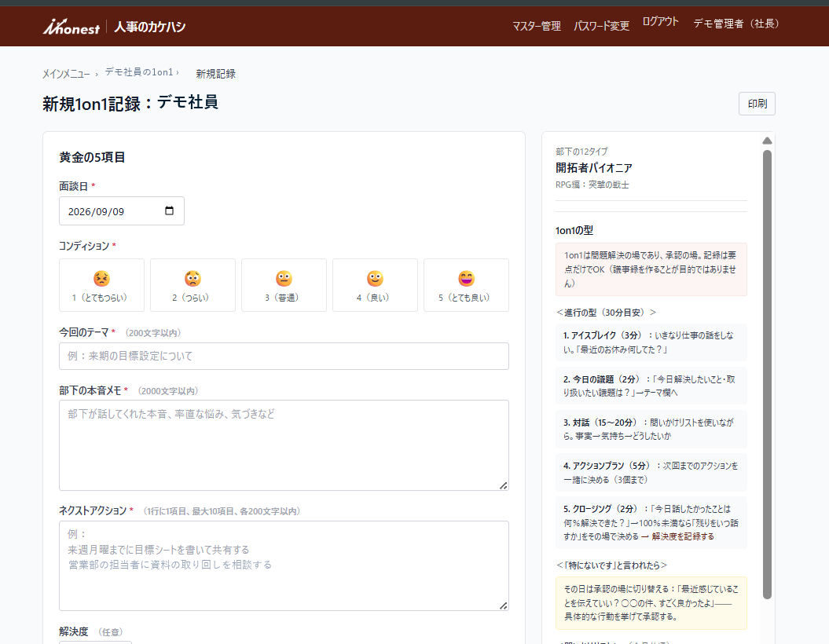
Task: Click ログアウト in the header
Action: click(660, 22)
